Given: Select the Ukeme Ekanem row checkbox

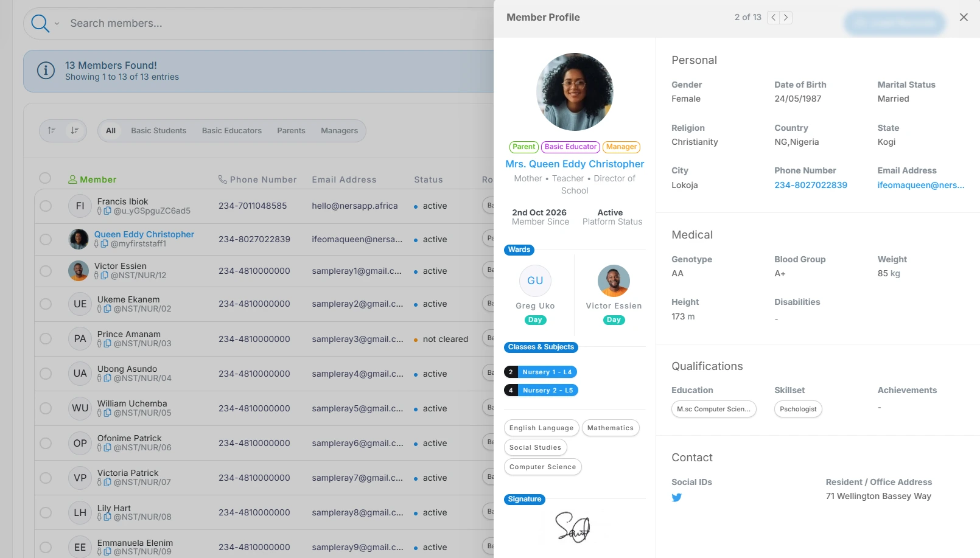Looking at the screenshot, I should coord(46,304).
